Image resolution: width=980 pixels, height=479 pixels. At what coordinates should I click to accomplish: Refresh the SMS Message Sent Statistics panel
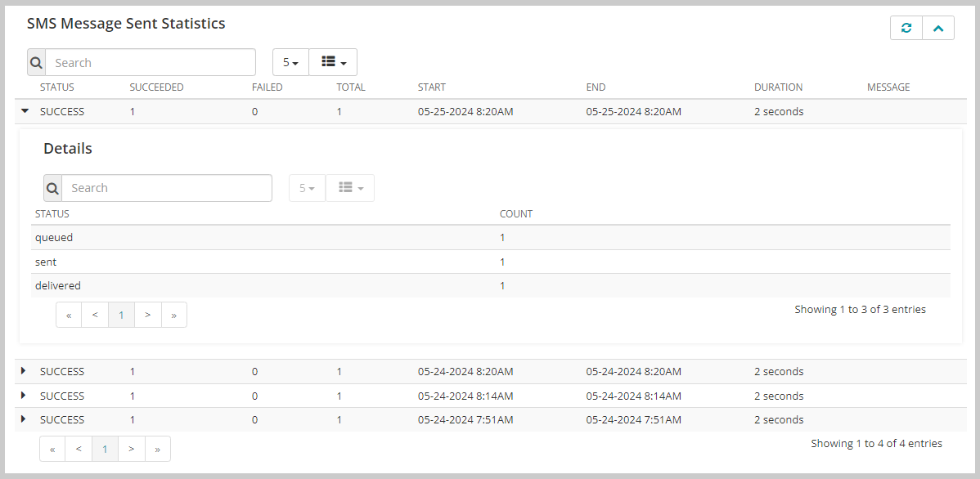coord(906,28)
